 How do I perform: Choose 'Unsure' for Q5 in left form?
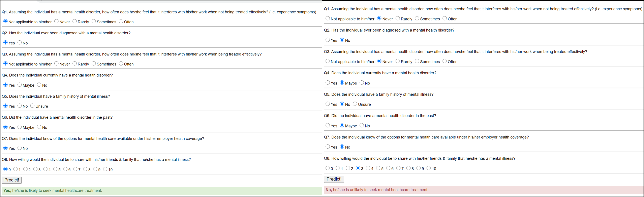coord(32,106)
